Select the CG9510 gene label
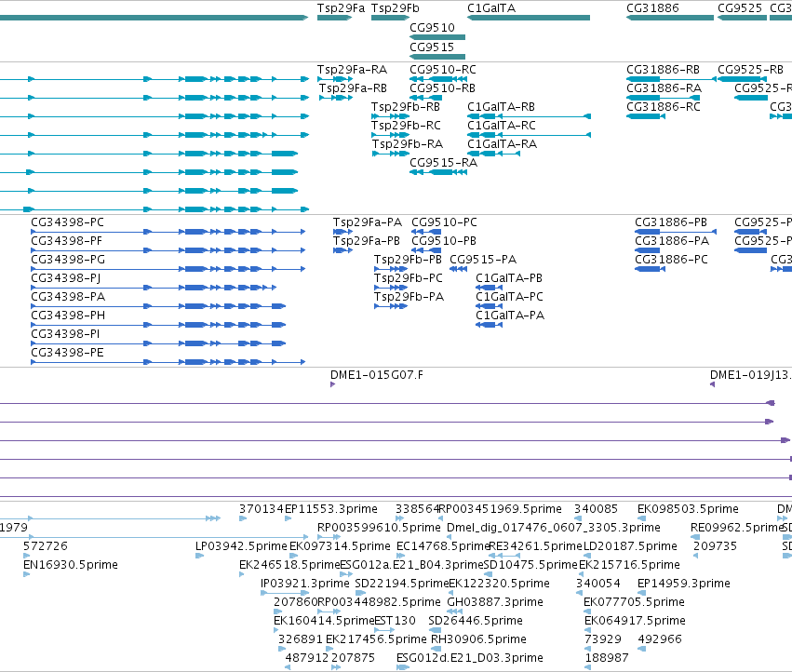 pos(432,28)
